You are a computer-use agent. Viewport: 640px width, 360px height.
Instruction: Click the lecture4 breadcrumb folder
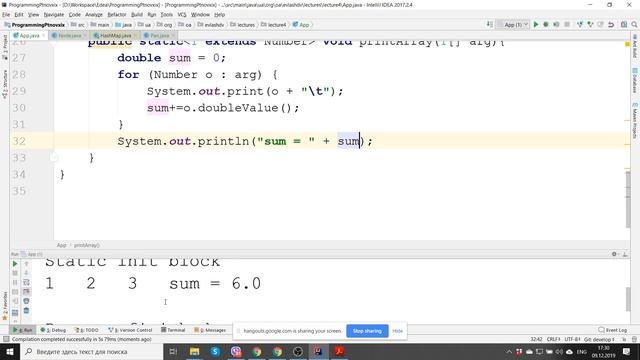click(x=274, y=25)
